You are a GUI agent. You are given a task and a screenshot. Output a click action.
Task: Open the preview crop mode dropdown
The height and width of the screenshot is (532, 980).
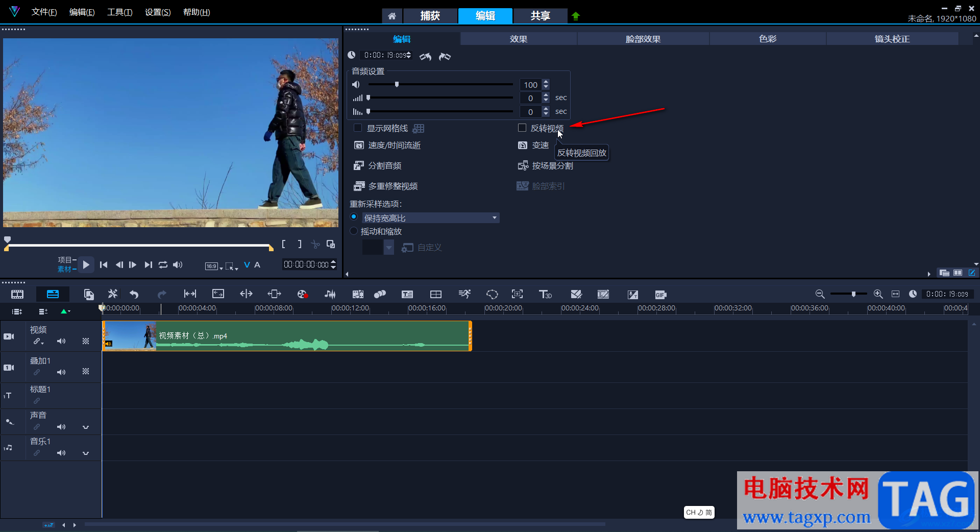click(232, 266)
